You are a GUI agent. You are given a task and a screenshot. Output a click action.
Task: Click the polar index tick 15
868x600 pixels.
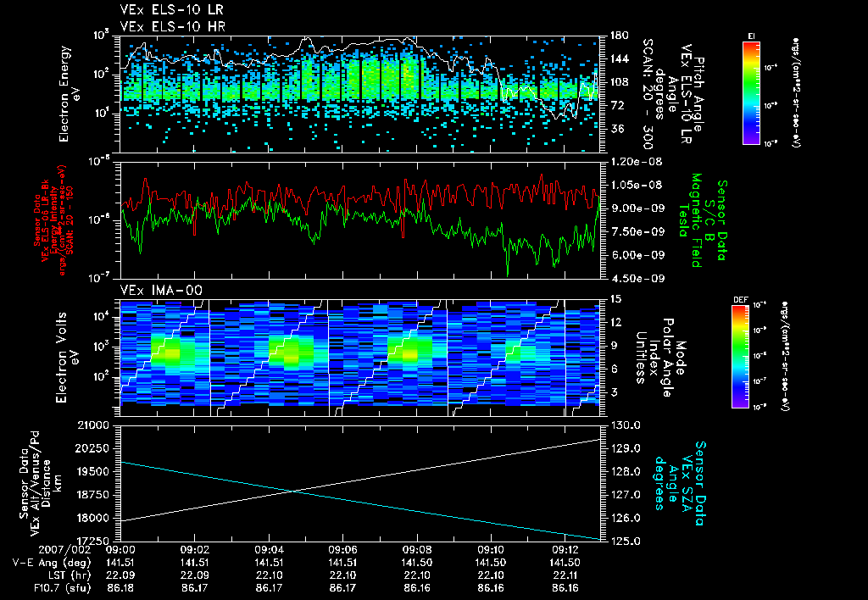pyautogui.click(x=615, y=299)
